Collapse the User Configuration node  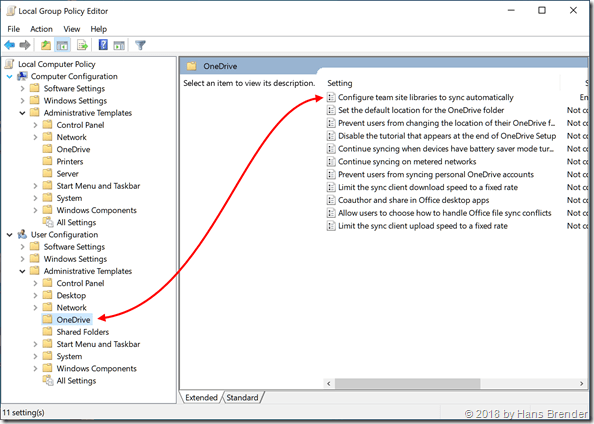click(9, 235)
